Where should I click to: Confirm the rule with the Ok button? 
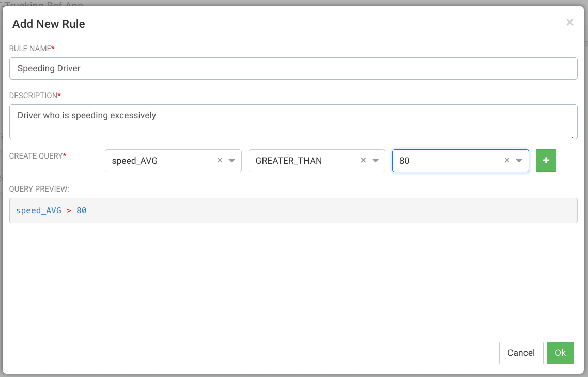(x=560, y=353)
